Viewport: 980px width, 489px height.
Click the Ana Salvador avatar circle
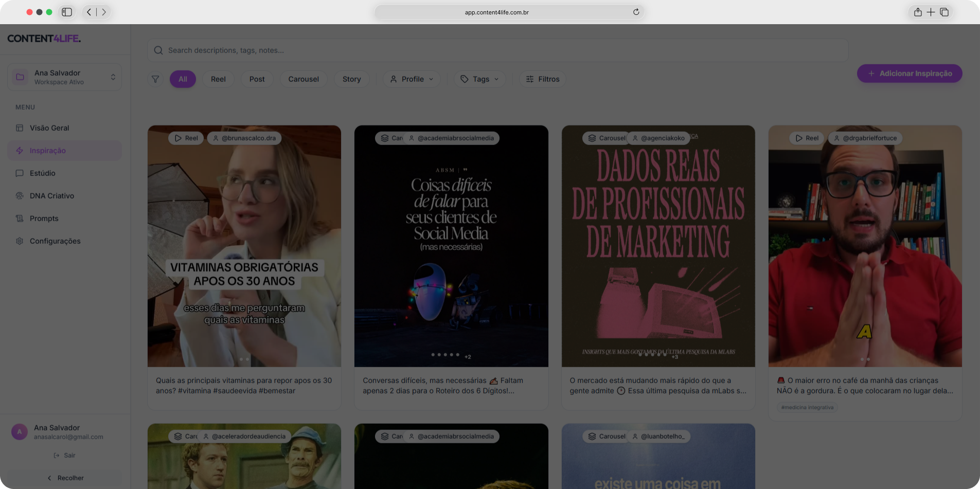coord(20,432)
